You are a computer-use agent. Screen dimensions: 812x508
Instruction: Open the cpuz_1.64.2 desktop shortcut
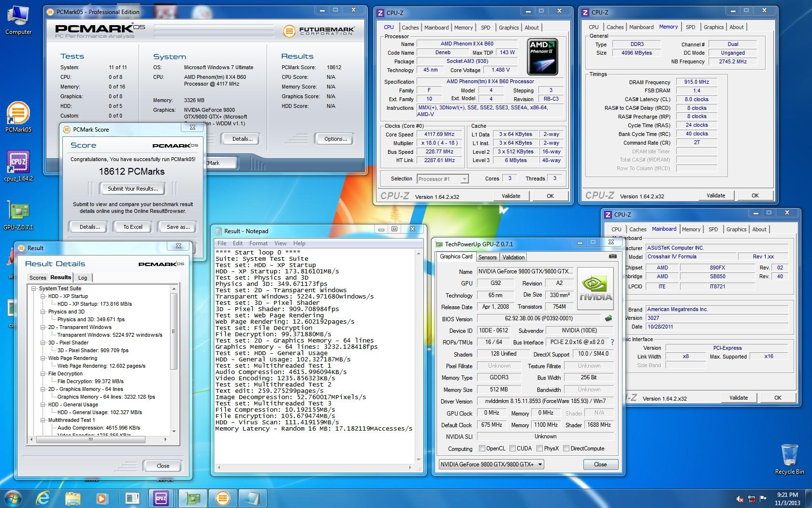pyautogui.click(x=18, y=165)
